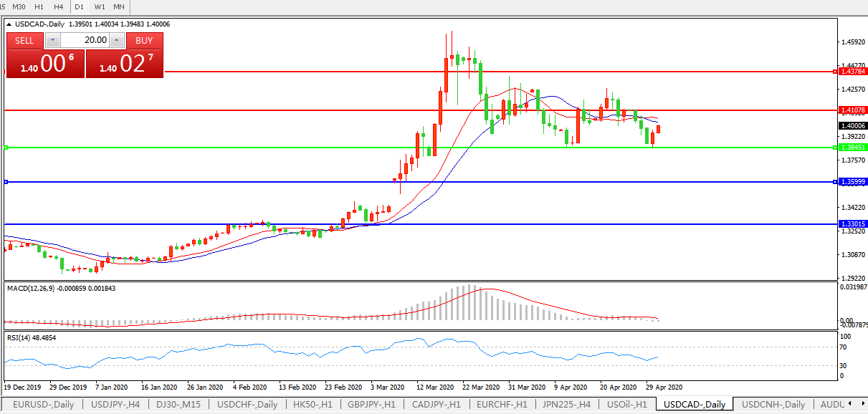868x414 pixels.
Task: Click the 20.00 volume input field
Action: point(85,41)
